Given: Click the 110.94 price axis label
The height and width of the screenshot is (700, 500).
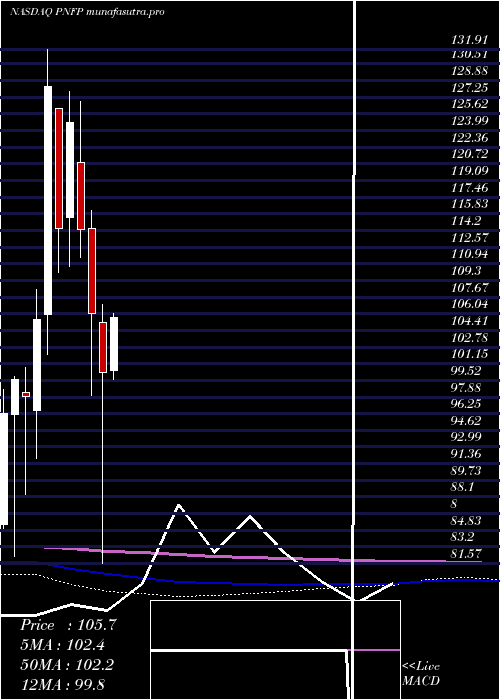Looking at the screenshot, I should tap(469, 254).
